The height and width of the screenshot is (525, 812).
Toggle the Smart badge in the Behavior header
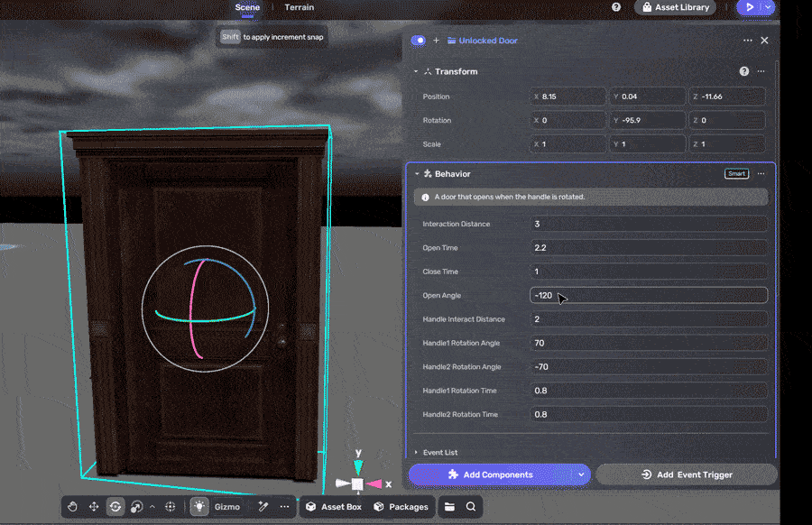(736, 173)
